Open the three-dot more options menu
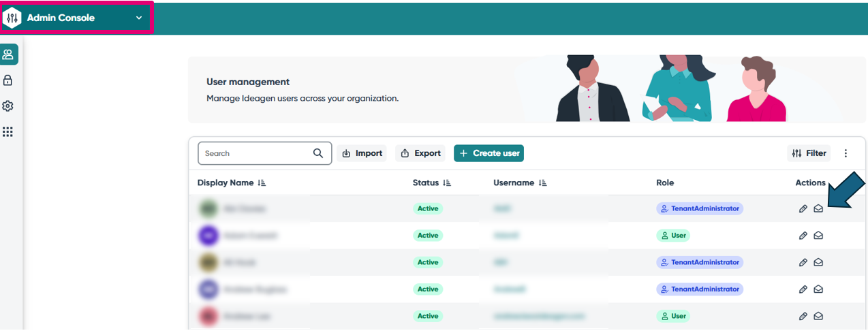Viewport: 868px width, 333px height. coord(846,153)
